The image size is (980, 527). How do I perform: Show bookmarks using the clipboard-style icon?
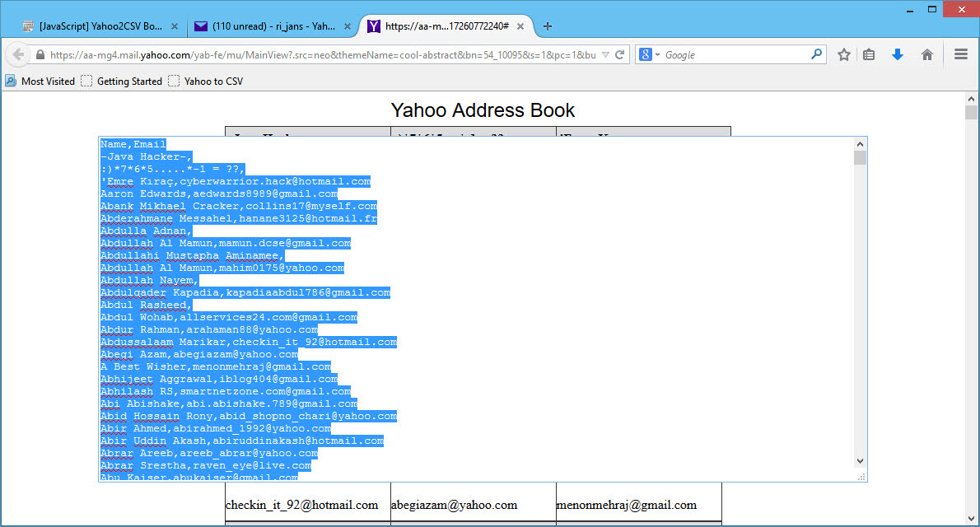pos(870,54)
